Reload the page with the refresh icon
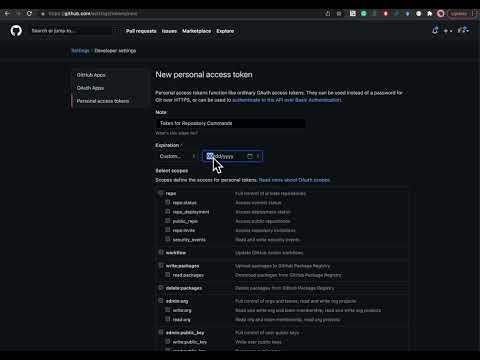Viewport: 480px width, 360px height. (x=29, y=14)
